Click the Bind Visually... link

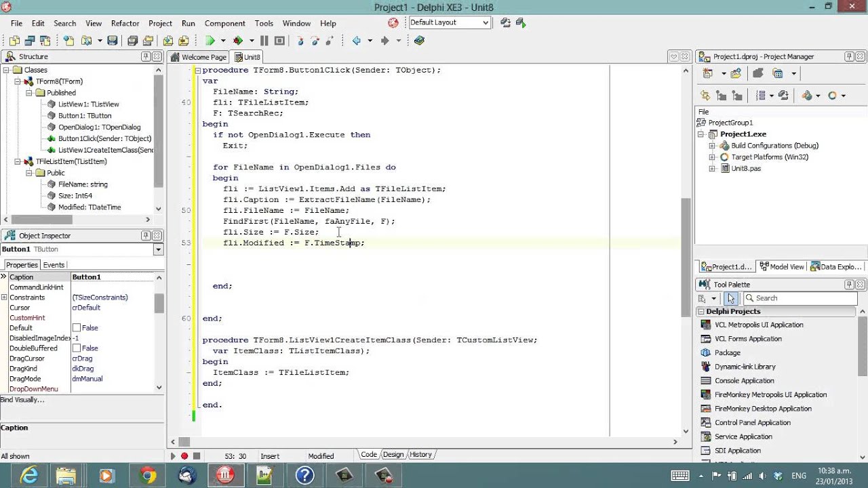[22, 400]
